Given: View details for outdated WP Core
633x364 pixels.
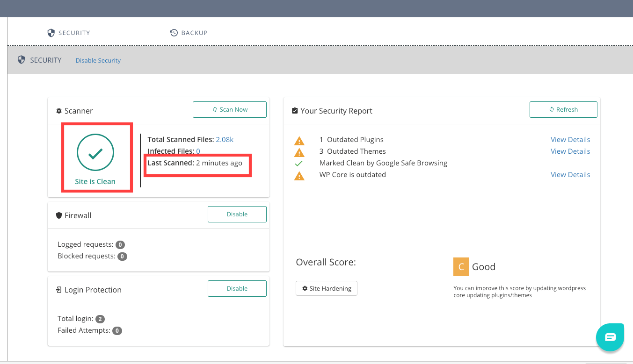Looking at the screenshot, I should coord(570,175).
